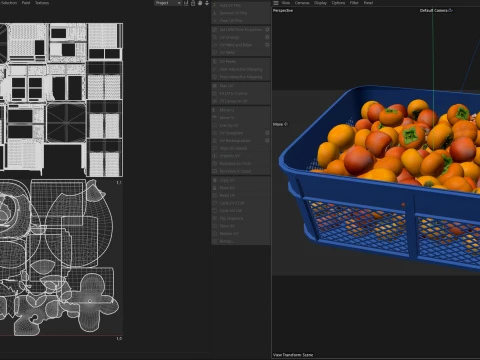The width and height of the screenshot is (480, 360).
Task: Click the View Transform: Scene status text
Action: click(x=293, y=355)
